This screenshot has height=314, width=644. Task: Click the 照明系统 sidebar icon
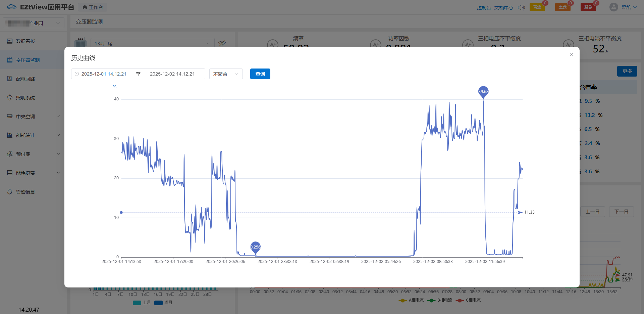click(10, 97)
